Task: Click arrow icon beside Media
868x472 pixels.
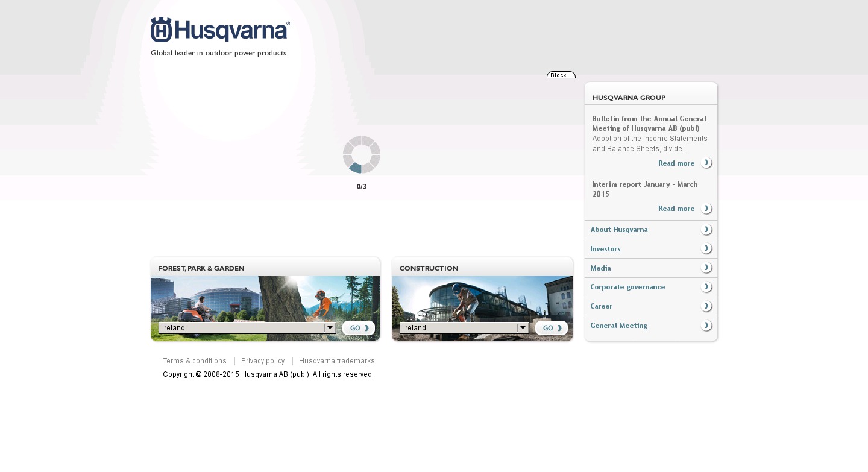Action: pyautogui.click(x=706, y=268)
